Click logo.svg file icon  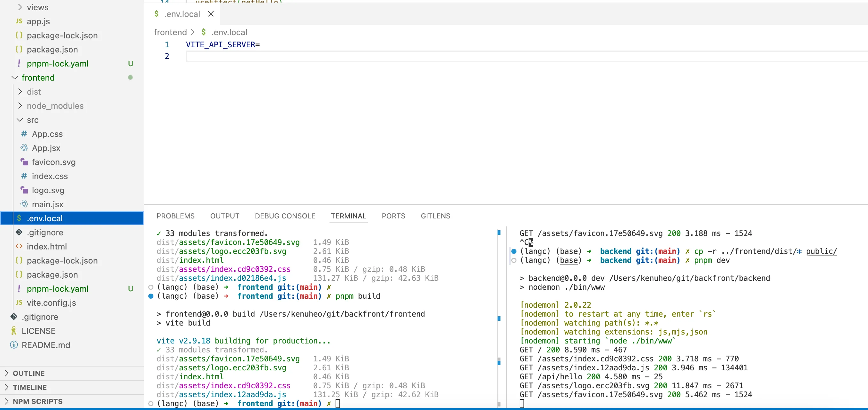coord(24,190)
